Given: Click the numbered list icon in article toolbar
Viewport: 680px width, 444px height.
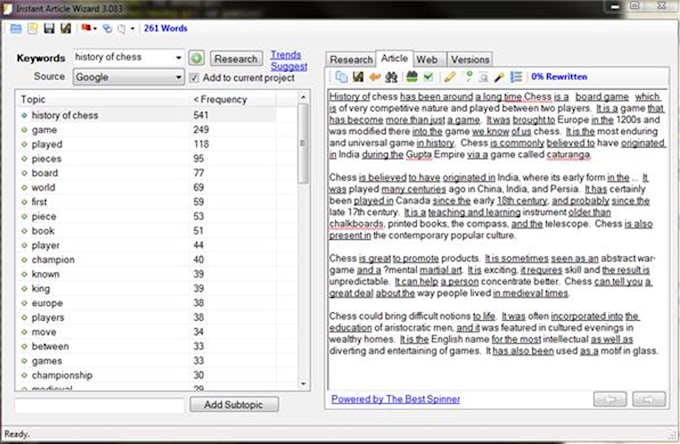Looking at the screenshot, I should [x=517, y=76].
